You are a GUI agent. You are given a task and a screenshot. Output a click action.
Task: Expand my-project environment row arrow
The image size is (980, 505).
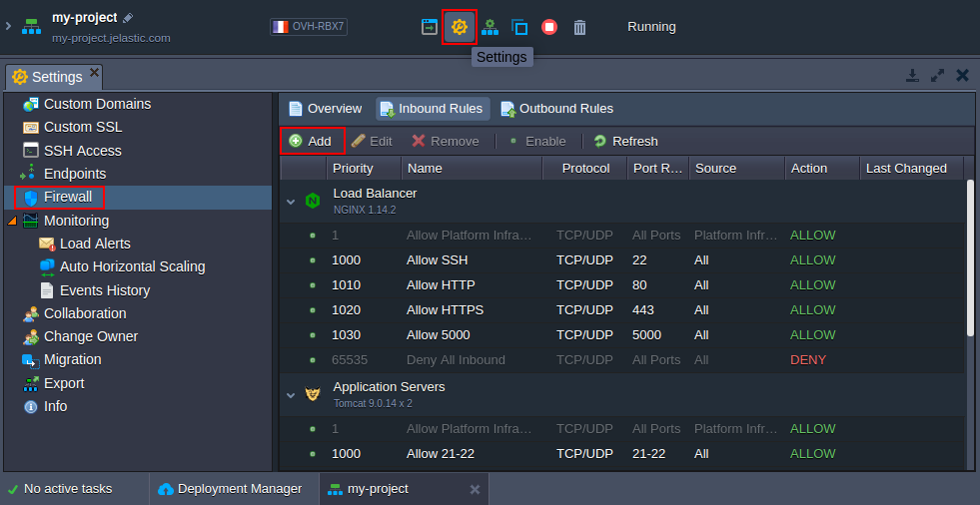point(8,26)
